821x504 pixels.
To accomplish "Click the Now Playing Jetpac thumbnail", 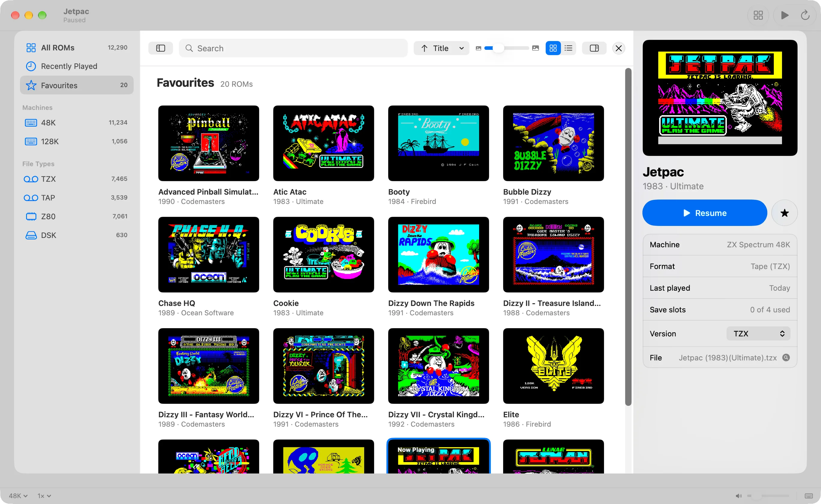I will pyautogui.click(x=438, y=456).
